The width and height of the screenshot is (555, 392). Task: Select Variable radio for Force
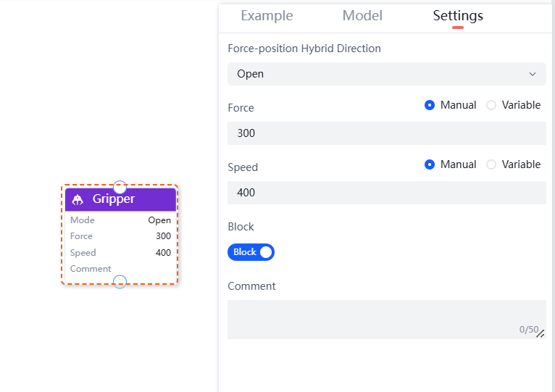pos(491,105)
